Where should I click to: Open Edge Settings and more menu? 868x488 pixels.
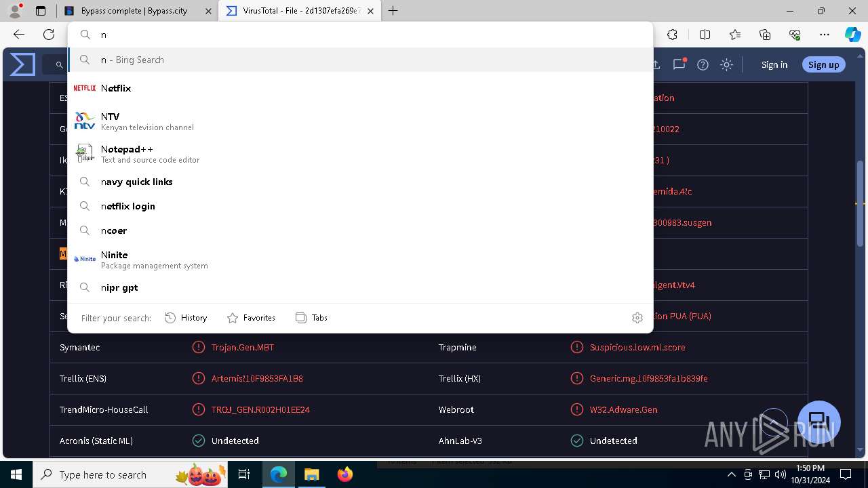(x=825, y=35)
